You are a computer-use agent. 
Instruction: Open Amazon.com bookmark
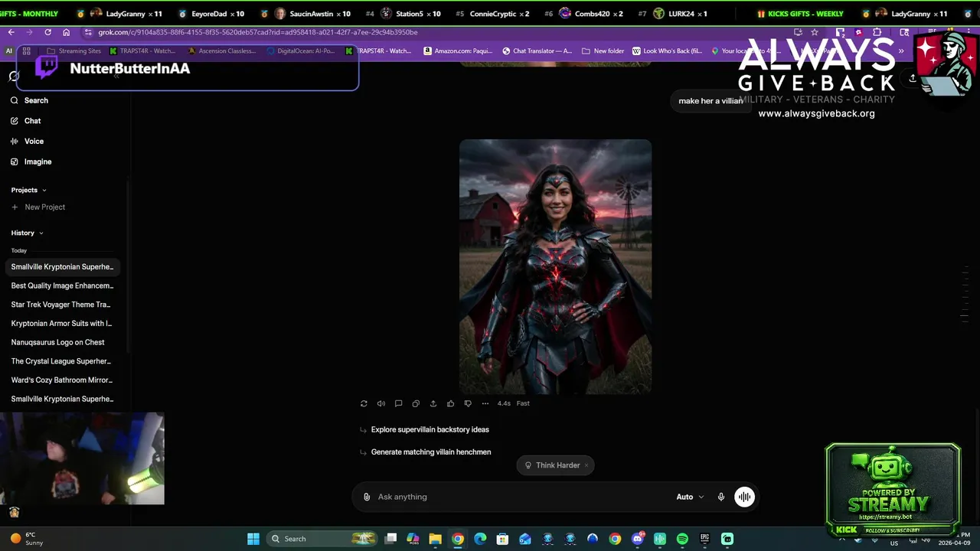(x=459, y=51)
